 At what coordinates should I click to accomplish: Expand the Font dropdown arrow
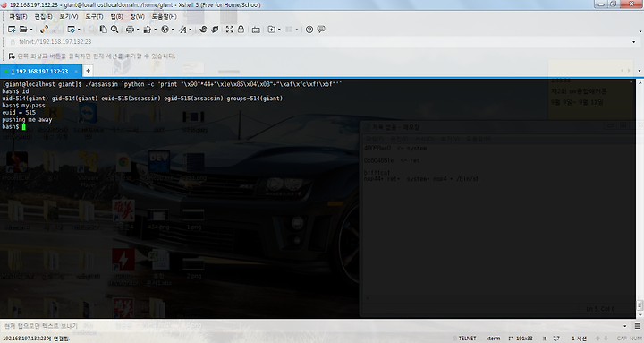click(x=190, y=30)
